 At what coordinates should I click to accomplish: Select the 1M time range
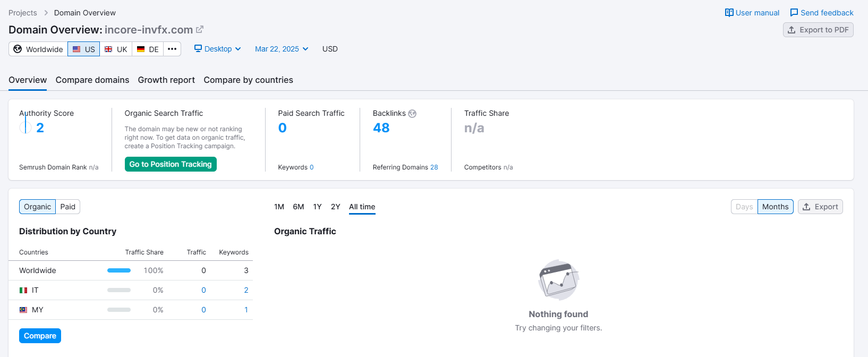tap(279, 207)
